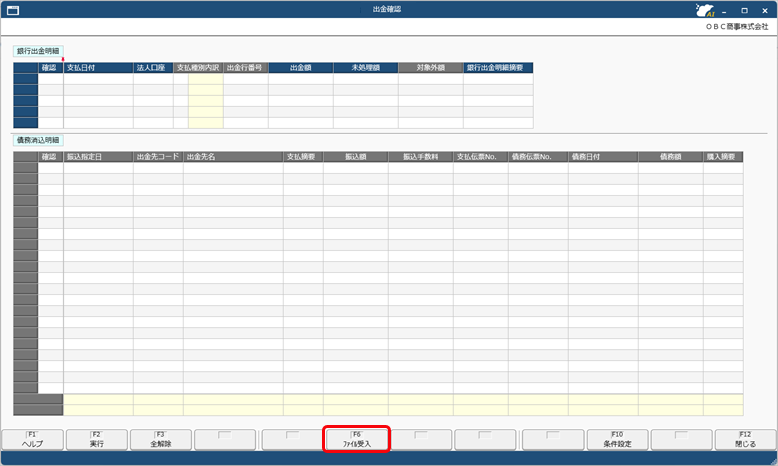Click the 支払日付 column header
Image resolution: width=778 pixels, height=466 pixels.
[x=98, y=68]
